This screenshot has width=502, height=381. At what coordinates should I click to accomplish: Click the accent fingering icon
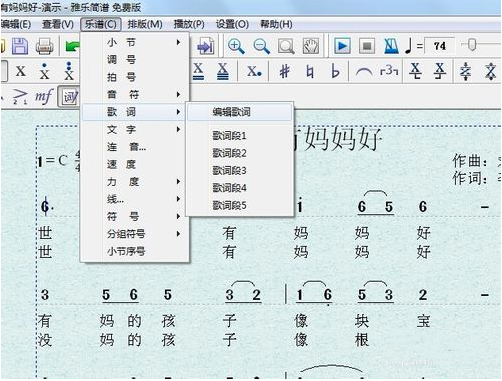(19, 97)
